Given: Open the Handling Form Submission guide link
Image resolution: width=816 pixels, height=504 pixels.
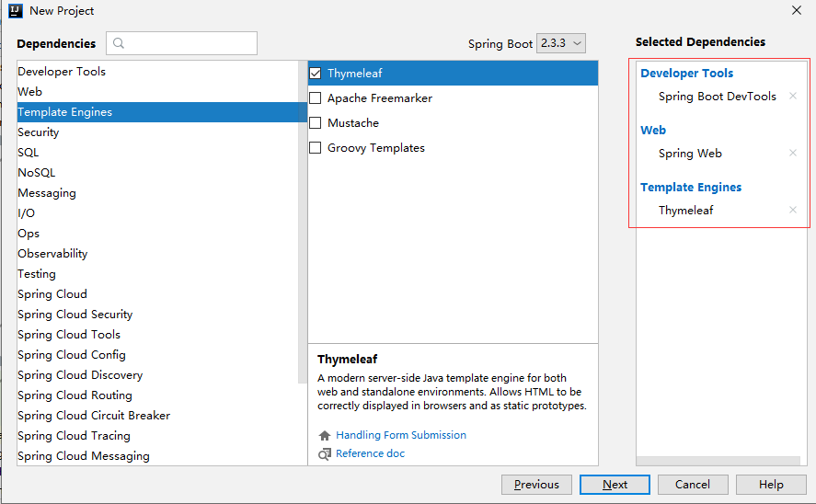Looking at the screenshot, I should tap(401, 435).
